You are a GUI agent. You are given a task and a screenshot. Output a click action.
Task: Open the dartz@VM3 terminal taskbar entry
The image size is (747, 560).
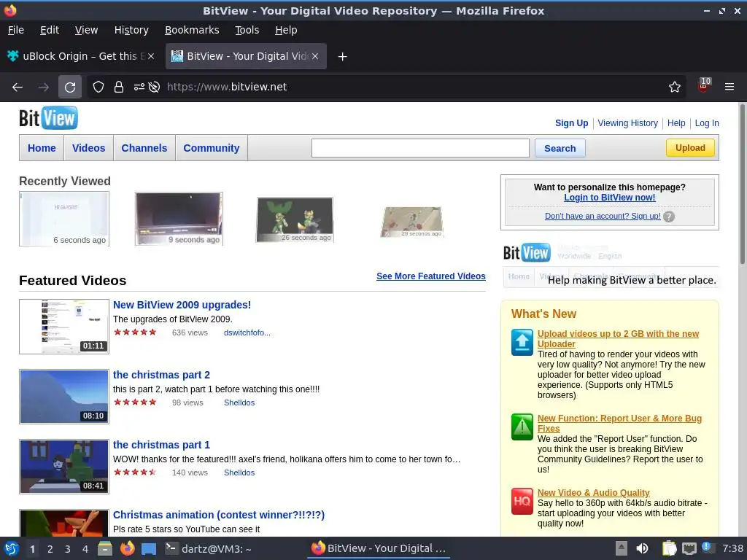(209, 548)
